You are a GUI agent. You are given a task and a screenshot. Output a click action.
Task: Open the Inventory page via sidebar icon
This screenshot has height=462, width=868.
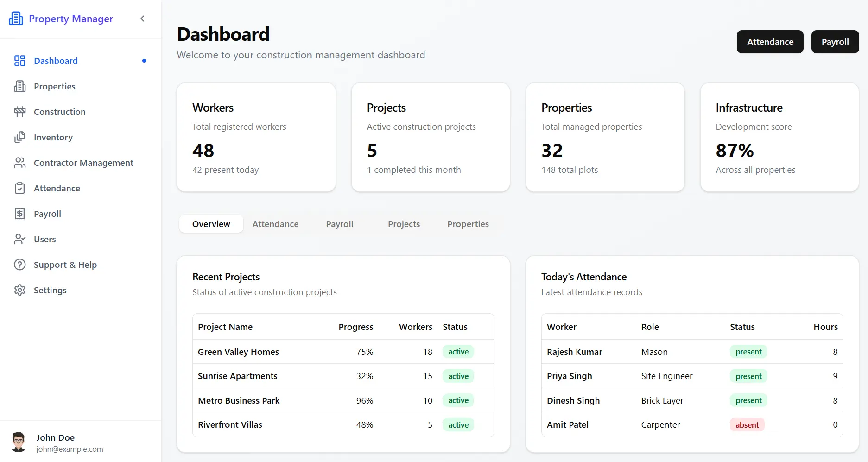19,137
